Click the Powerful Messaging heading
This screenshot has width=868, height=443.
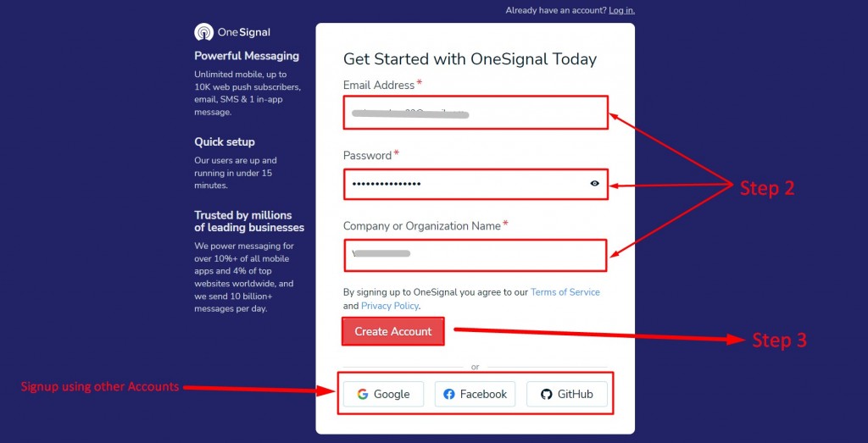tap(247, 56)
